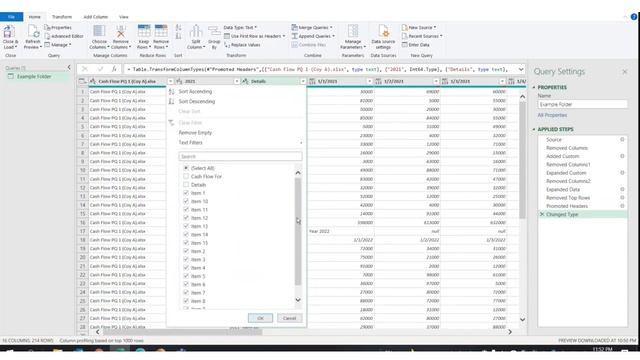This screenshot has width=640, height=360.
Task: Click Use First Row as Headers
Action: pos(254,36)
